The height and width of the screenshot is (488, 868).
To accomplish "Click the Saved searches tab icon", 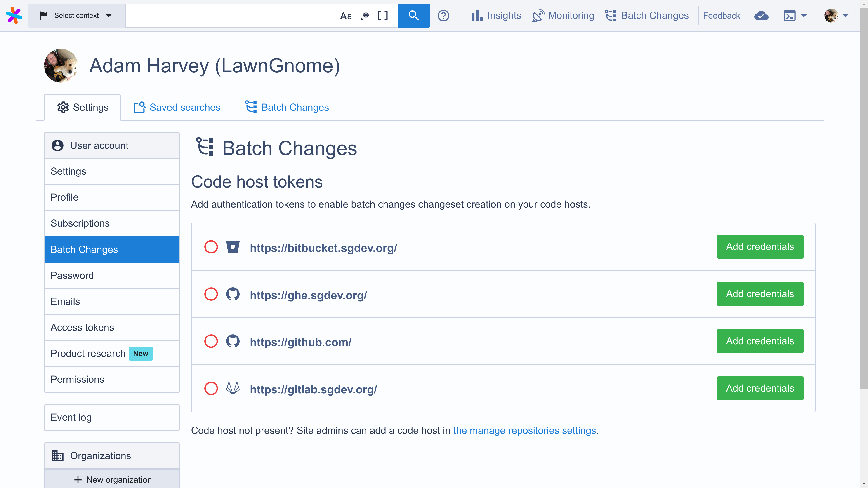I will (139, 108).
